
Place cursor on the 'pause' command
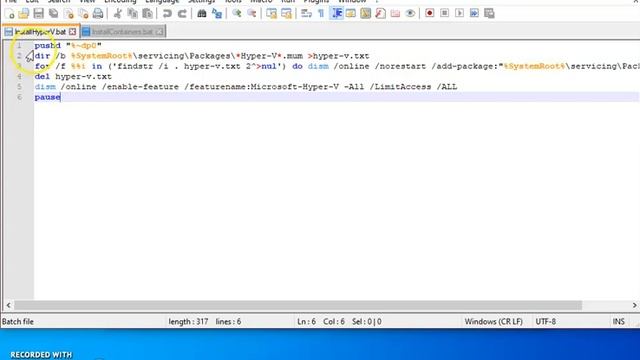click(47, 97)
